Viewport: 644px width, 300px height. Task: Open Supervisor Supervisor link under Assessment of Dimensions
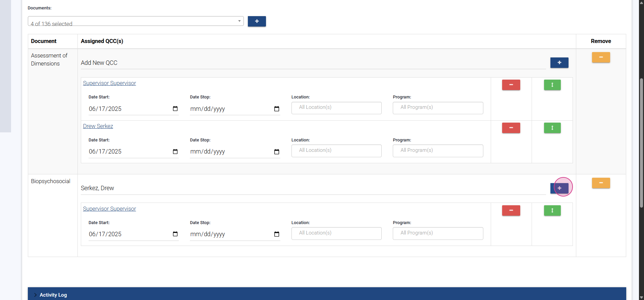[109, 83]
